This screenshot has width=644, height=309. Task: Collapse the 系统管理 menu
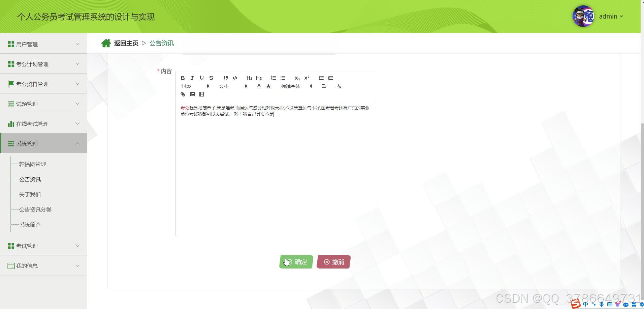43,143
